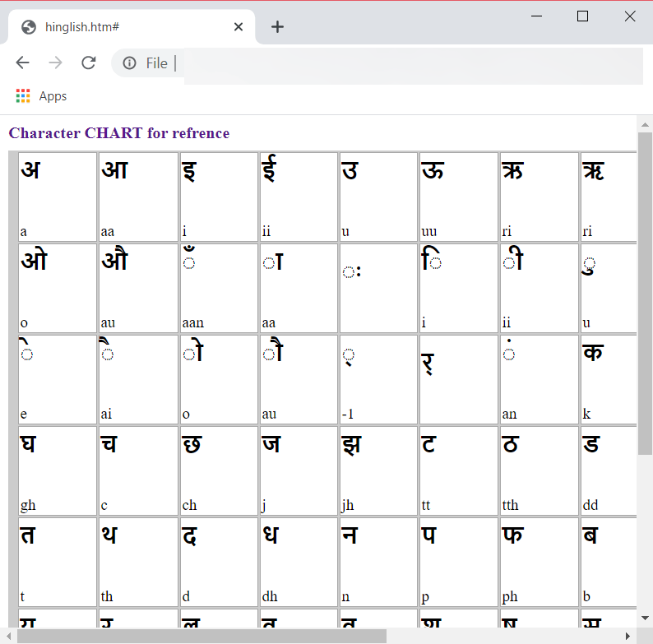The height and width of the screenshot is (644, 653).
Task: Click the झ character labeled jh
Action: pyautogui.click(x=351, y=445)
